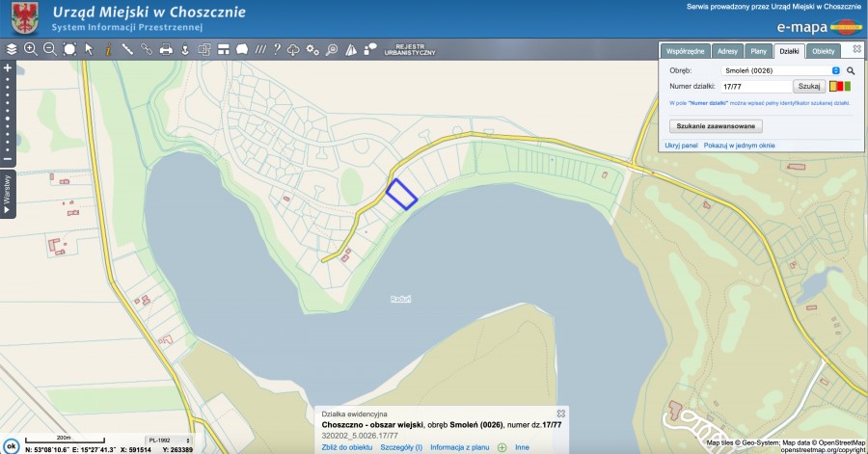Select the pointer arrow tool
The height and width of the screenshot is (454, 868).
[x=89, y=48]
